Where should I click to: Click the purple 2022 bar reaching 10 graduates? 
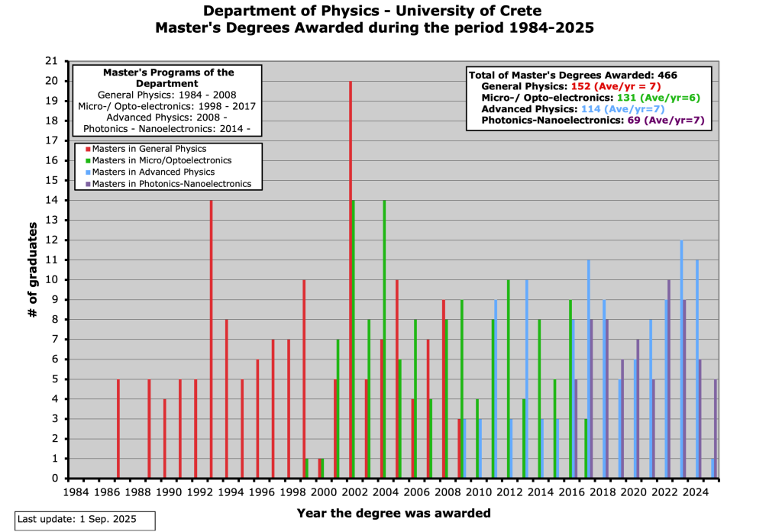(x=669, y=379)
